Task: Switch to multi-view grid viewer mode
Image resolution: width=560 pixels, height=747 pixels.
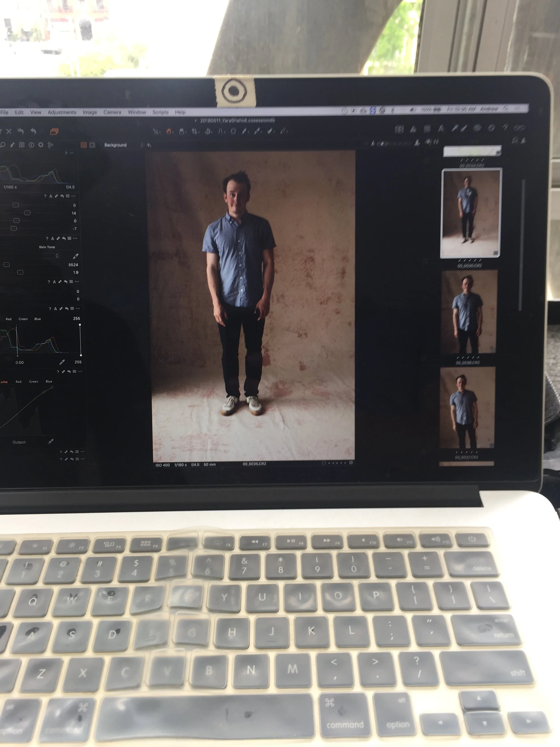Action: coord(83,145)
